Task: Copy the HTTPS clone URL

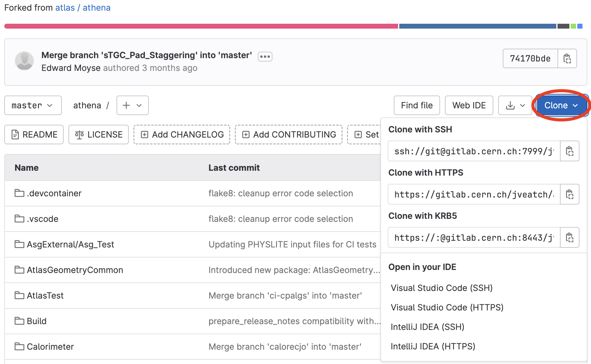Action: (x=569, y=194)
